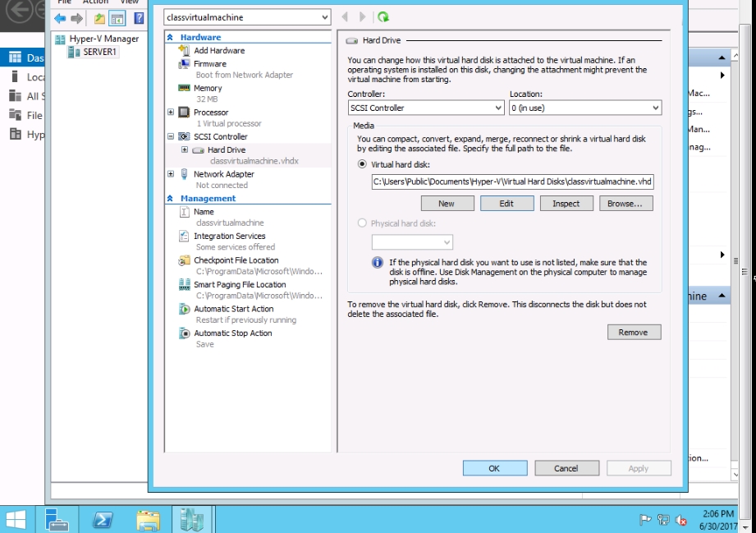The height and width of the screenshot is (533, 756).
Task: Collapse the SCSI Controller node
Action: (x=171, y=137)
